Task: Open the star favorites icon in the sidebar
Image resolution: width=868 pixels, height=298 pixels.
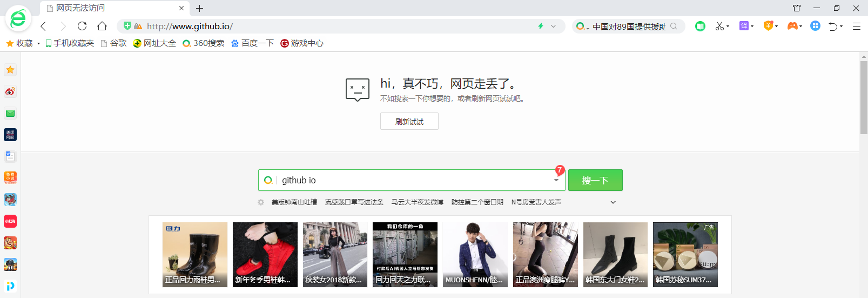Action: [x=10, y=70]
